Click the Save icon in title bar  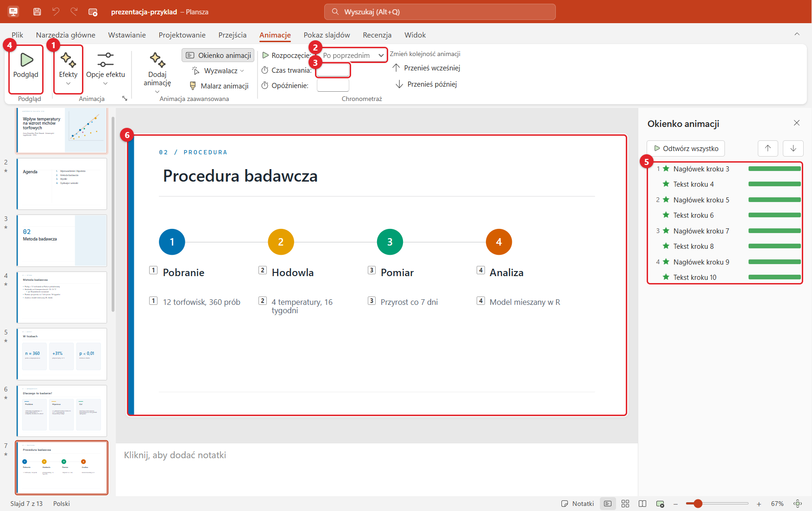[x=37, y=12]
